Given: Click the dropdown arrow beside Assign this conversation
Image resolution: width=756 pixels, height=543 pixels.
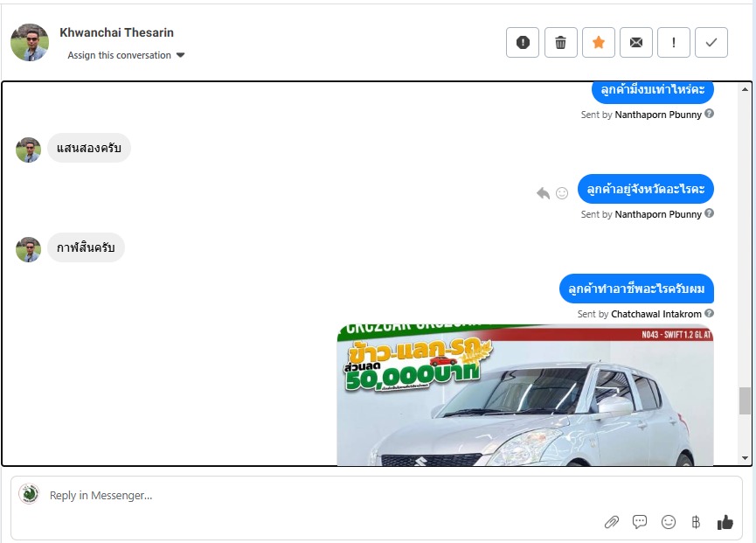Looking at the screenshot, I should coord(180,55).
